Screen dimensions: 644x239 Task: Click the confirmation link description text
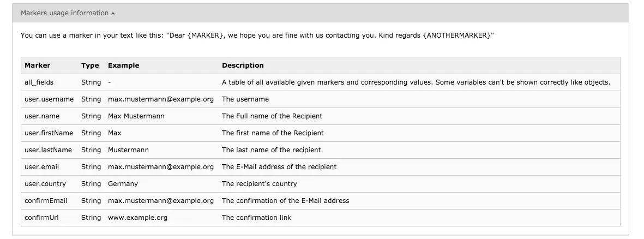click(x=256, y=218)
